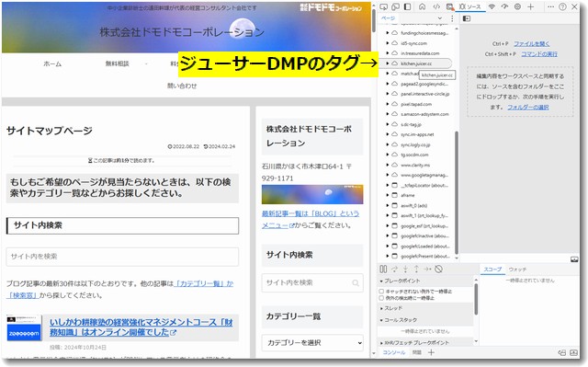Click 問い合わせ in site navigation
The width and height of the screenshot is (588, 367).
(182, 86)
